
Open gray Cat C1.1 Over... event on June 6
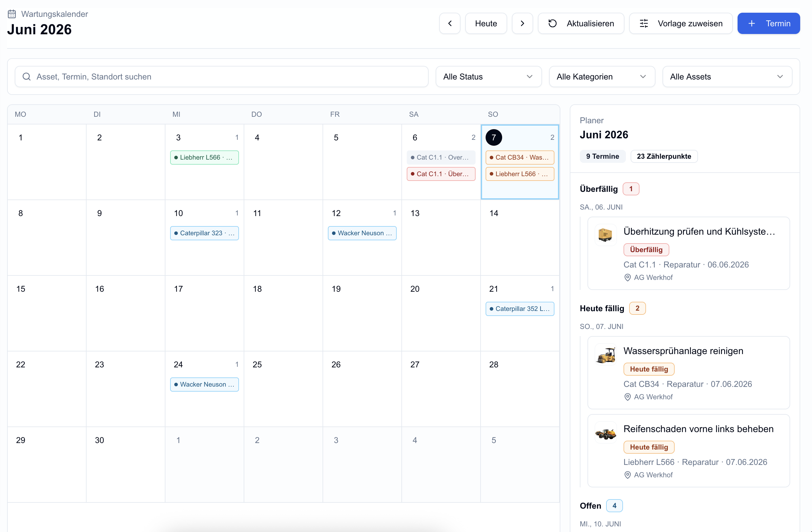441,158
